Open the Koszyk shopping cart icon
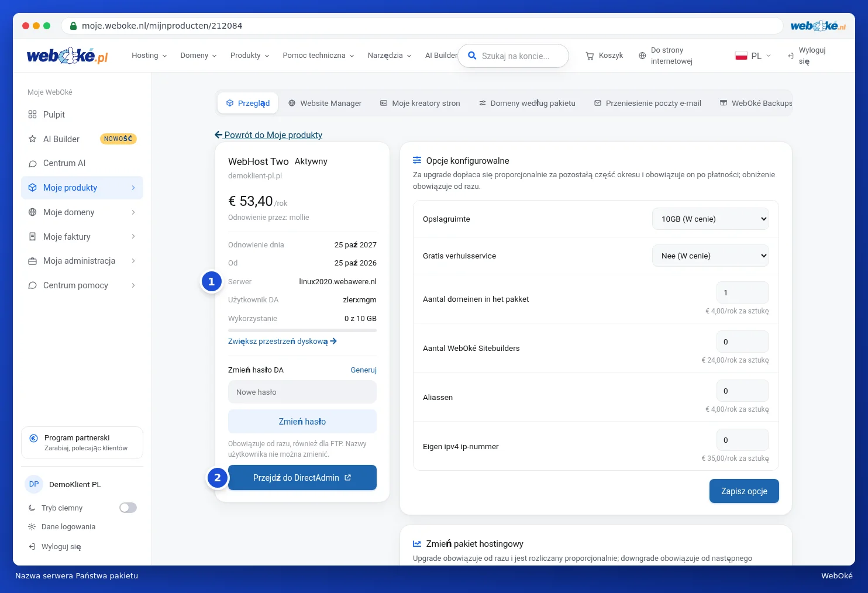This screenshot has height=593, width=868. click(590, 56)
